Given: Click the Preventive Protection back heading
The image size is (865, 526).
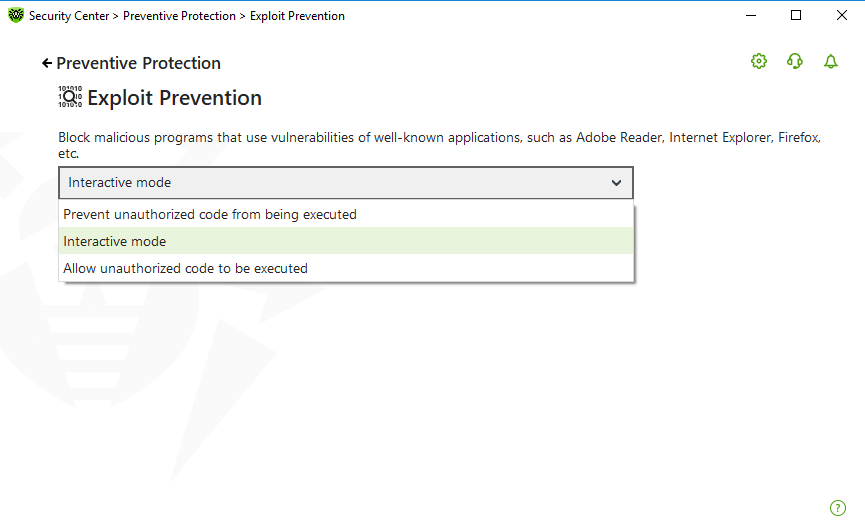Looking at the screenshot, I should (138, 63).
